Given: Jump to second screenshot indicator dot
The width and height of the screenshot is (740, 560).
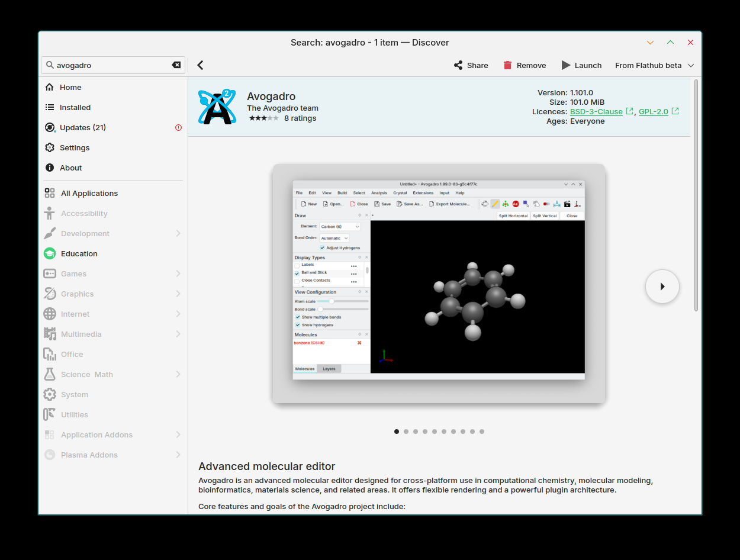Looking at the screenshot, I should [406, 432].
